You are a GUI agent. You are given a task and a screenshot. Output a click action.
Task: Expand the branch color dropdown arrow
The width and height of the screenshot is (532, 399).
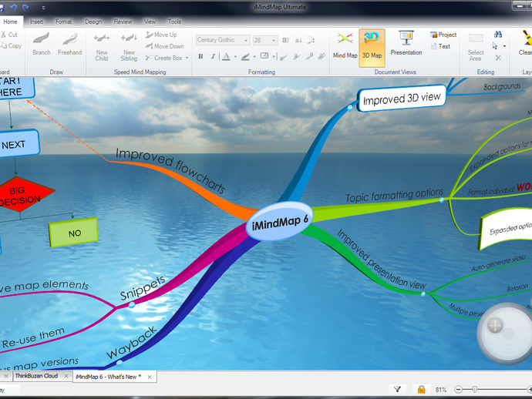[254, 56]
